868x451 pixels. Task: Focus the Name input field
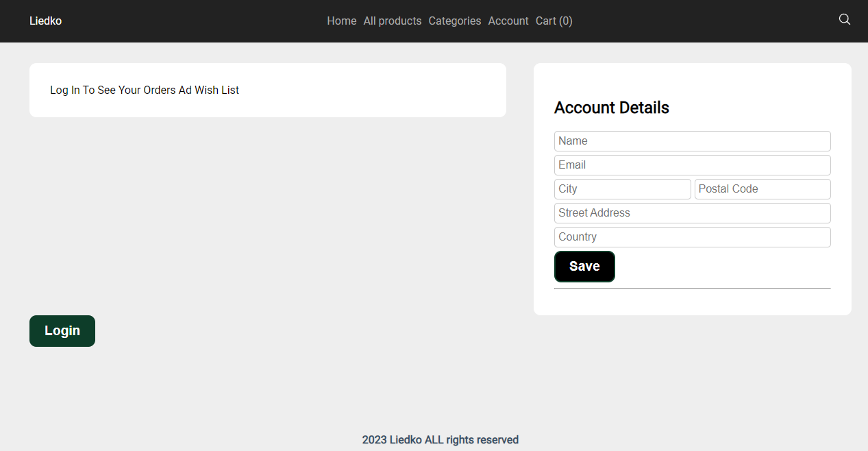[x=693, y=141]
